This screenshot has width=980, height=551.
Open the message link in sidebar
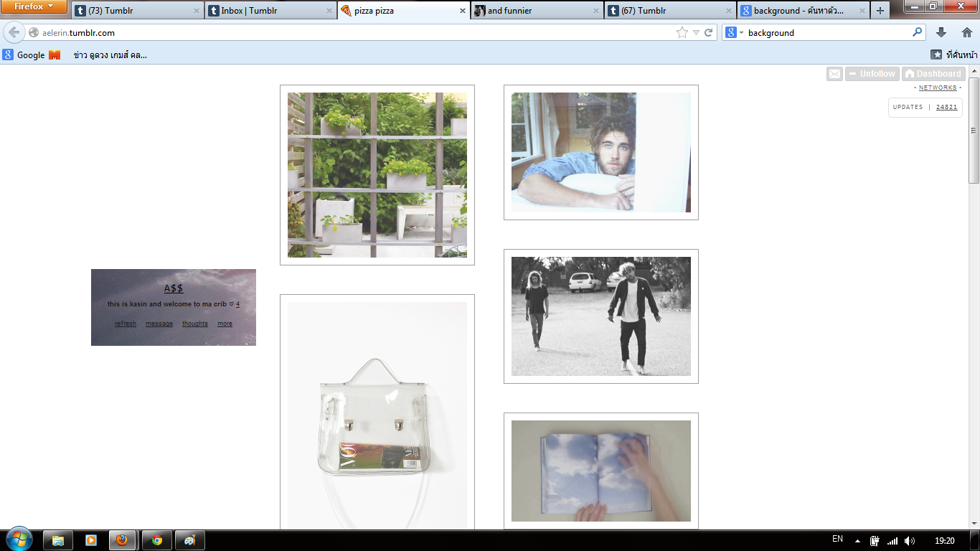click(159, 324)
